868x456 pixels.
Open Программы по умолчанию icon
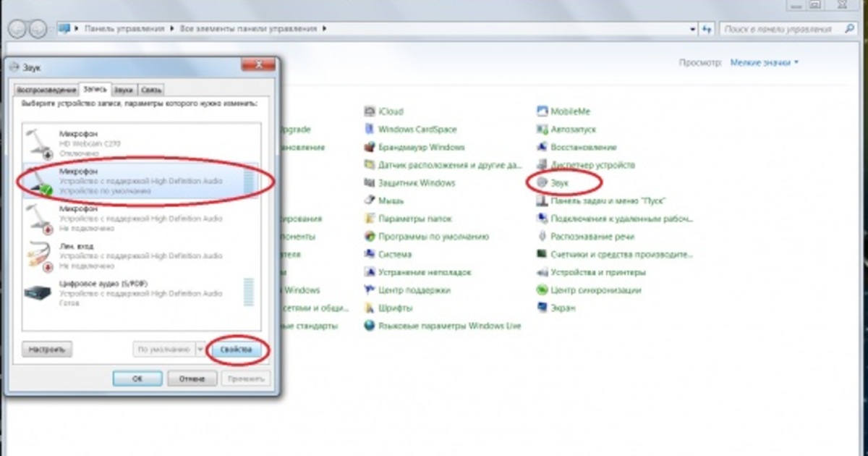point(370,237)
